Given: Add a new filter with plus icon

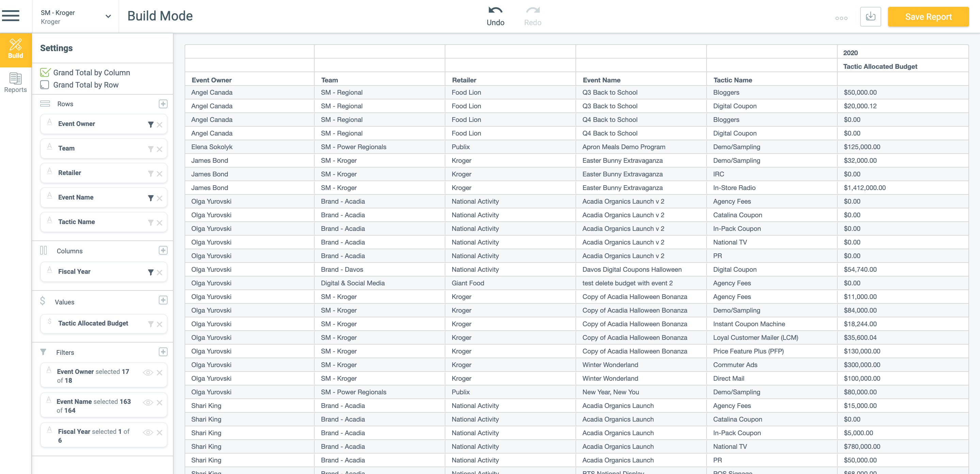Looking at the screenshot, I should tap(163, 352).
